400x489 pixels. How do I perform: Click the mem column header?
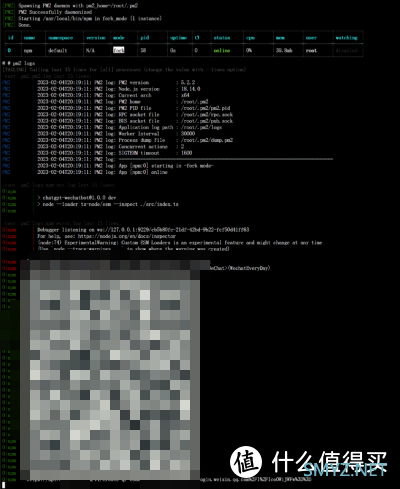click(280, 38)
